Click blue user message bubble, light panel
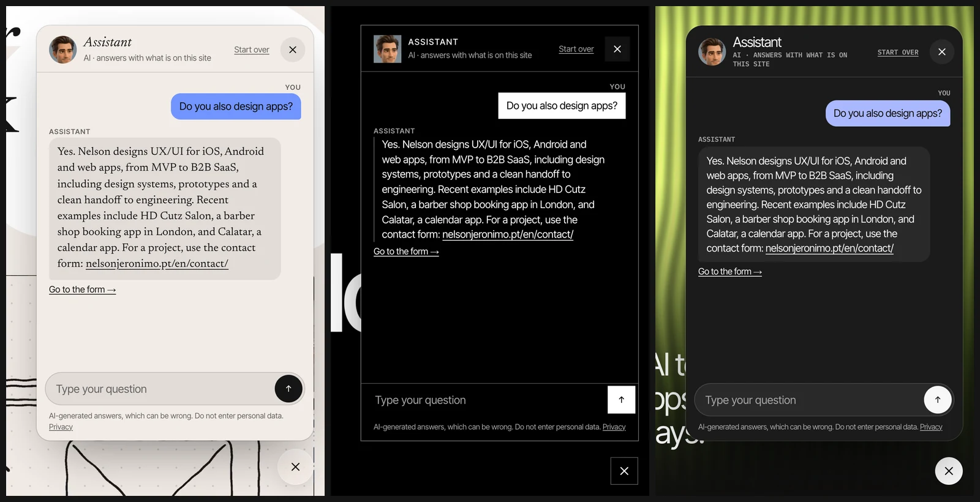 tap(236, 107)
